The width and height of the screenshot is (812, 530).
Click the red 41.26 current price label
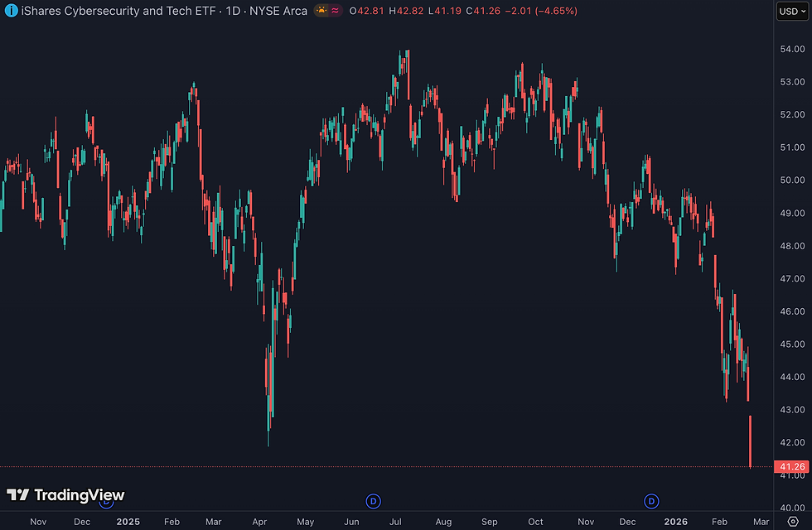pyautogui.click(x=791, y=466)
